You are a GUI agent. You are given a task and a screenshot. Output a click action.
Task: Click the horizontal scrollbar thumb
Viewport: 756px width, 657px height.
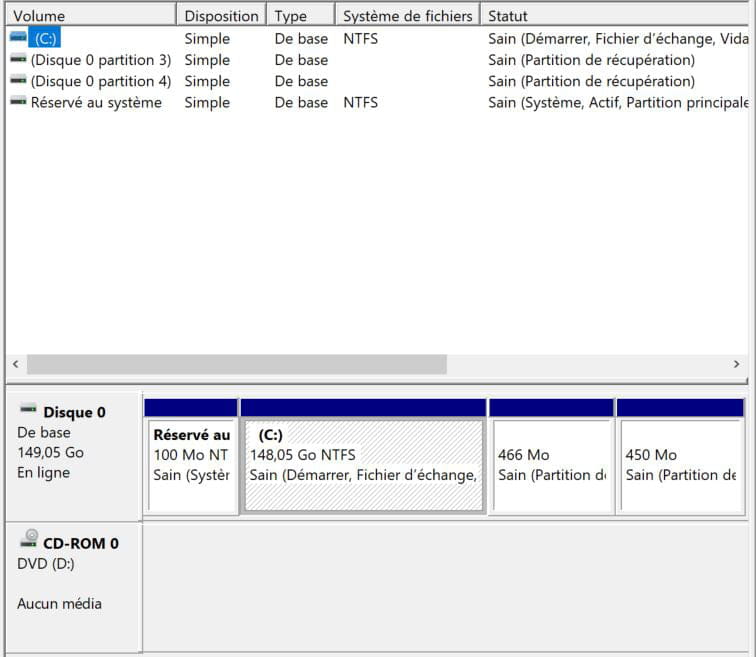pos(237,364)
